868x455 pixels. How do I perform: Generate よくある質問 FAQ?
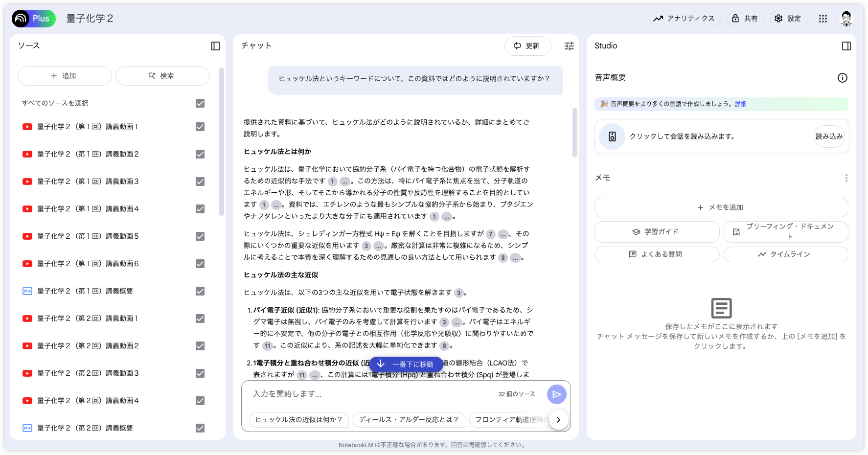tap(657, 254)
